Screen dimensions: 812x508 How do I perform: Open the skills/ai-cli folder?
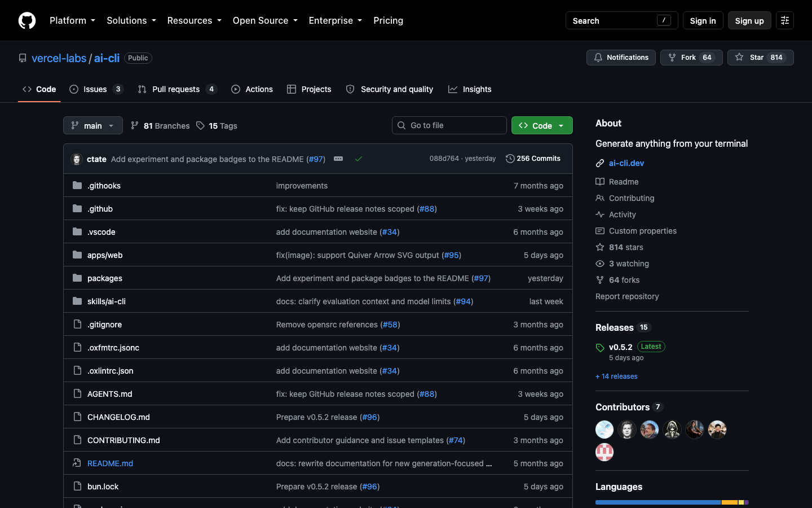107,301
